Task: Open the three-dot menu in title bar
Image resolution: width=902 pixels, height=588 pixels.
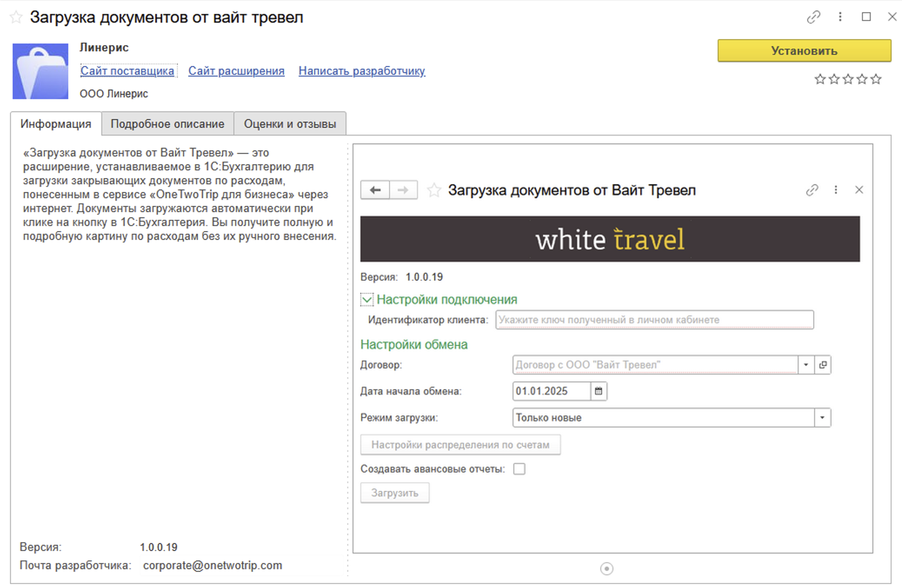Action: pyautogui.click(x=840, y=17)
